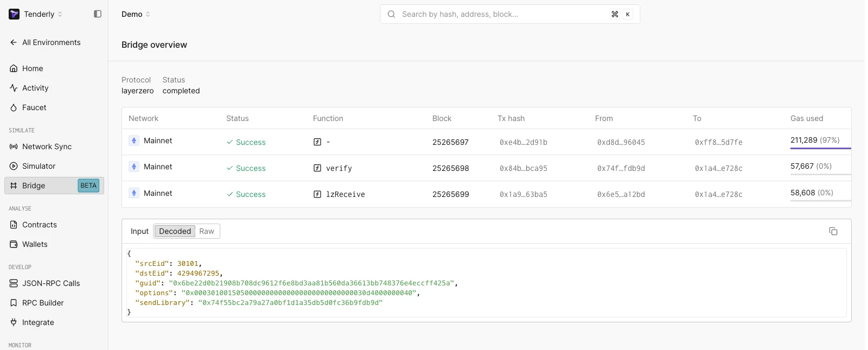
Task: Copy the decoded input with the copy icon
Action: click(833, 231)
